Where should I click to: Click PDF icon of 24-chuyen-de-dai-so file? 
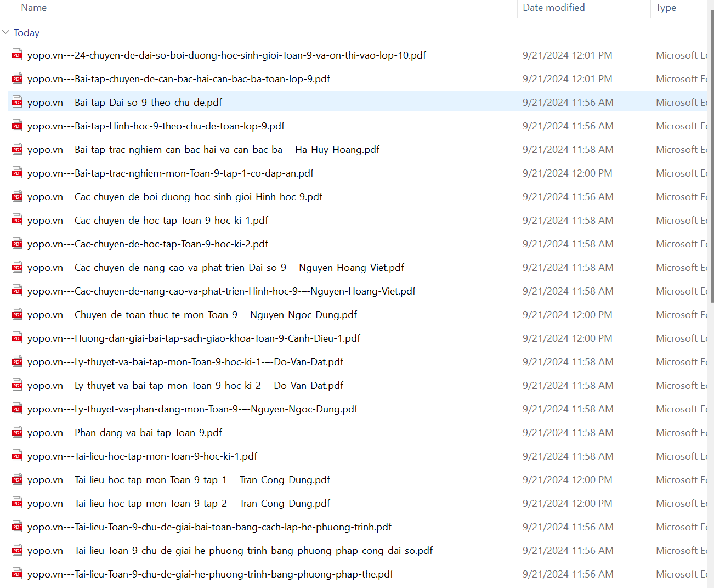pos(18,55)
